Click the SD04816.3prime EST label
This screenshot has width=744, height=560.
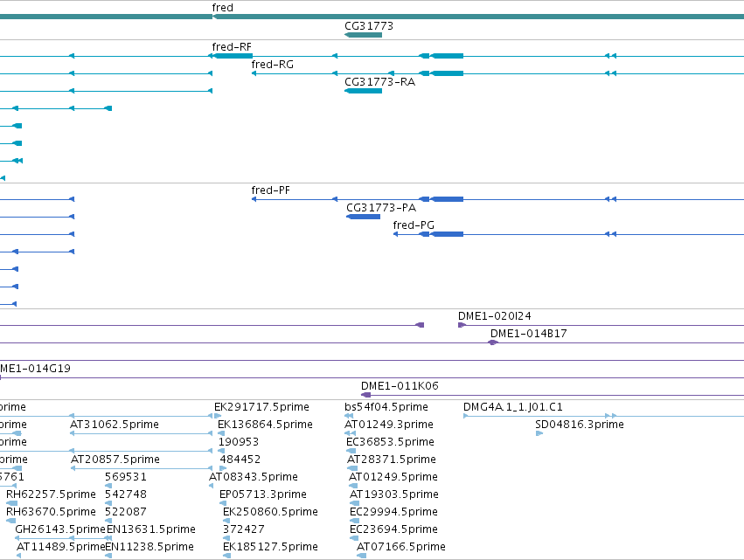580,425
